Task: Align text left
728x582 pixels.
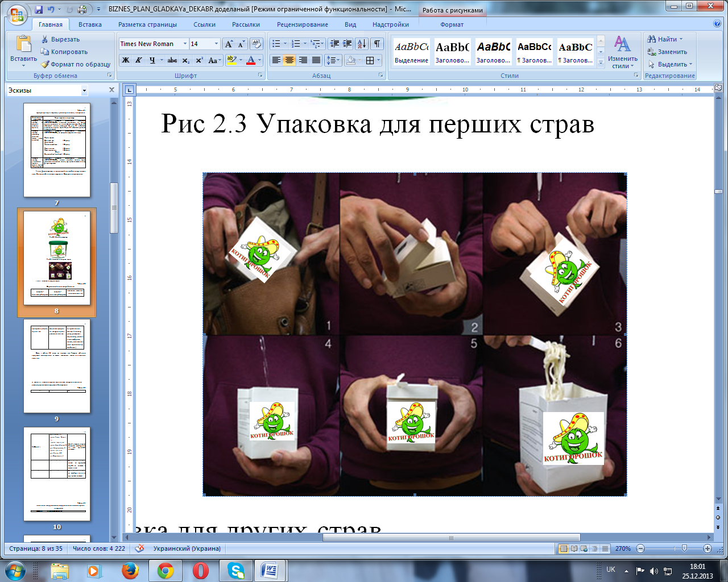Action: coord(276,60)
